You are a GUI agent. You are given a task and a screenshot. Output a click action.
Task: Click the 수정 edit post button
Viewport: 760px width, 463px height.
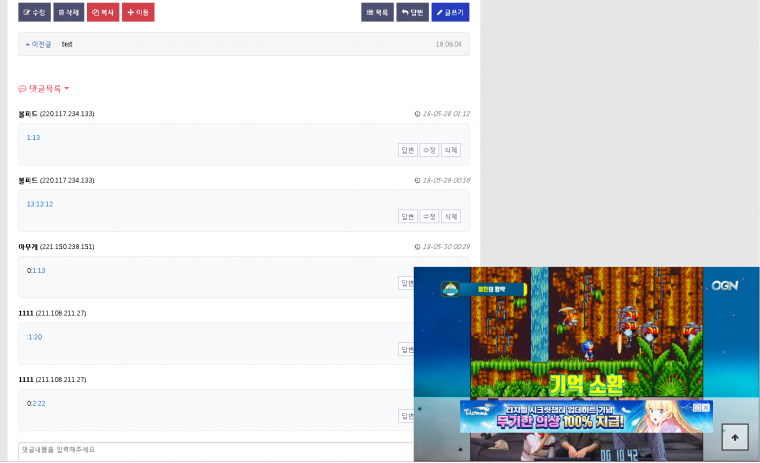(34, 13)
